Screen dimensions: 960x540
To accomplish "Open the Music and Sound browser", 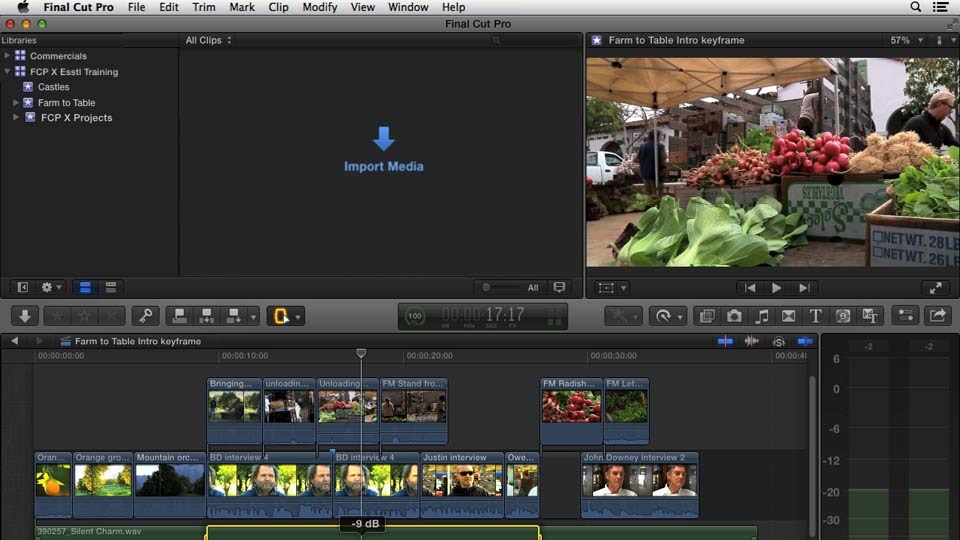I will (x=762, y=316).
